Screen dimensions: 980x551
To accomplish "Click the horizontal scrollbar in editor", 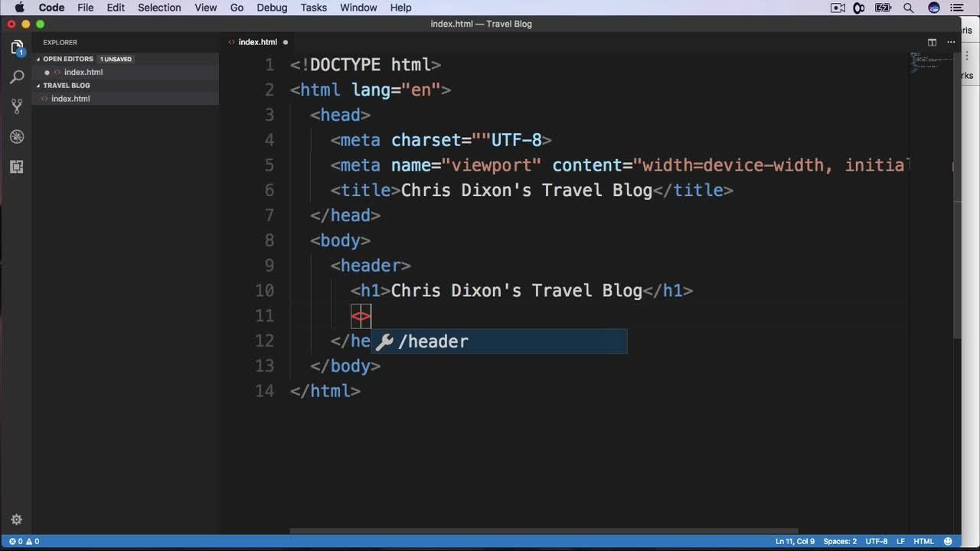I will coord(544,531).
